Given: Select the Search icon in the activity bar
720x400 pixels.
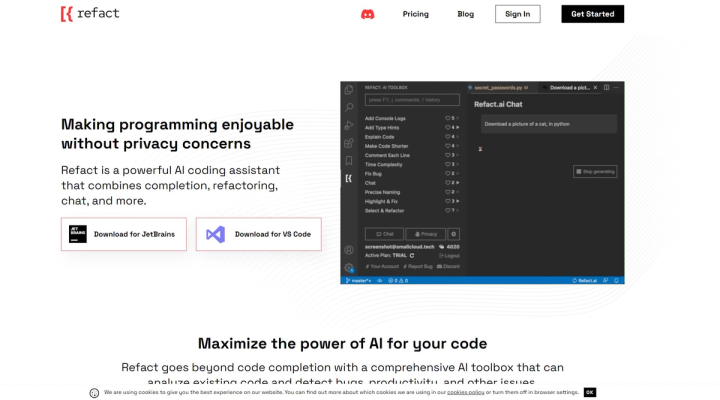Looking at the screenshot, I should 349,107.
